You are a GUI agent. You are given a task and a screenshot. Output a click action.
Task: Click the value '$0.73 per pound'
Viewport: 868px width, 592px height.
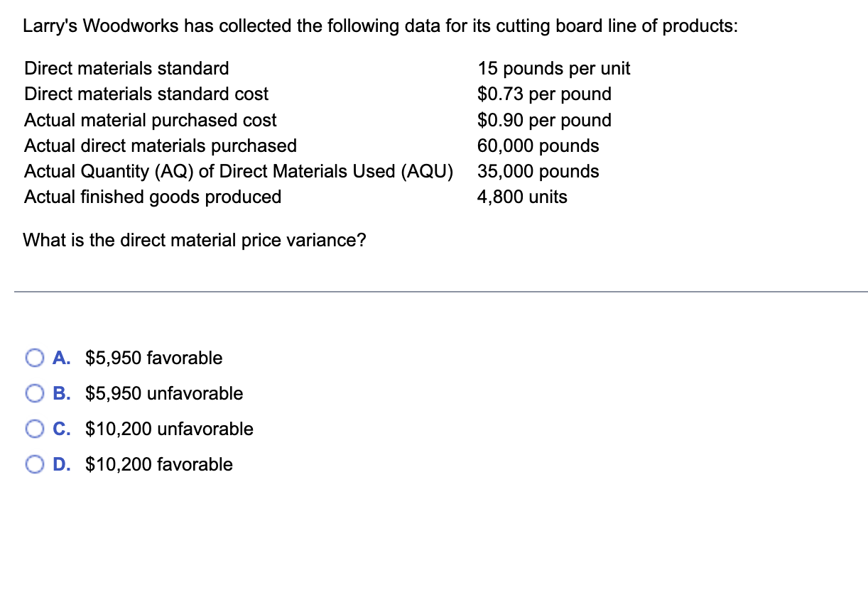tap(544, 94)
